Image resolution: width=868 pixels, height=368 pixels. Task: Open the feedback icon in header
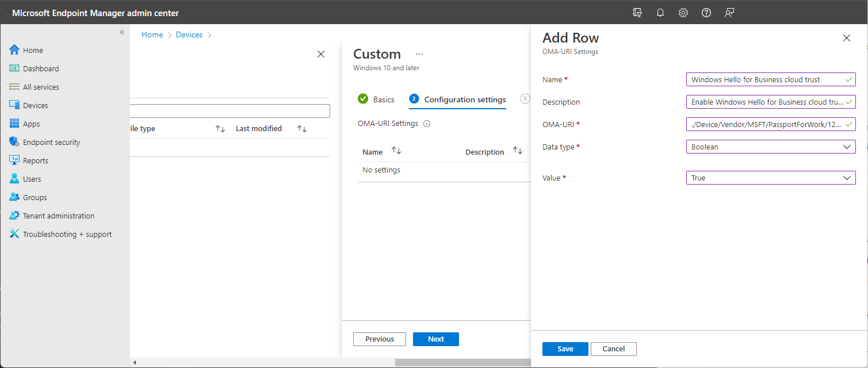point(729,13)
